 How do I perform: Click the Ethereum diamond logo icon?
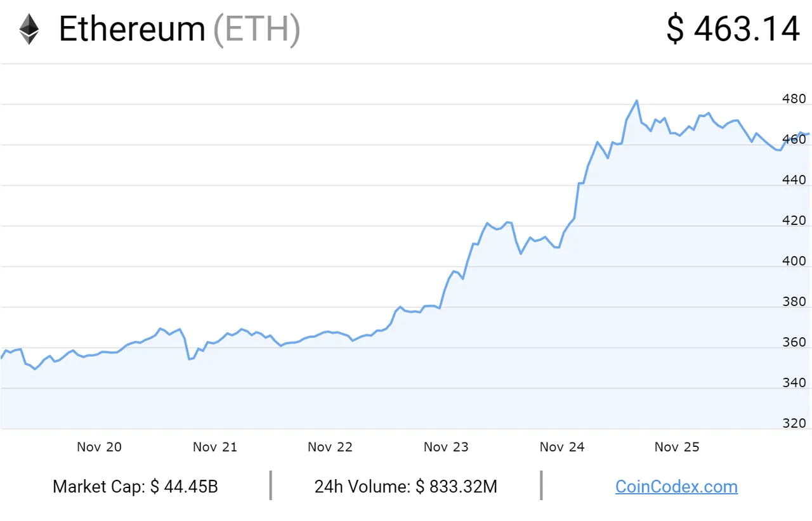[x=29, y=29]
